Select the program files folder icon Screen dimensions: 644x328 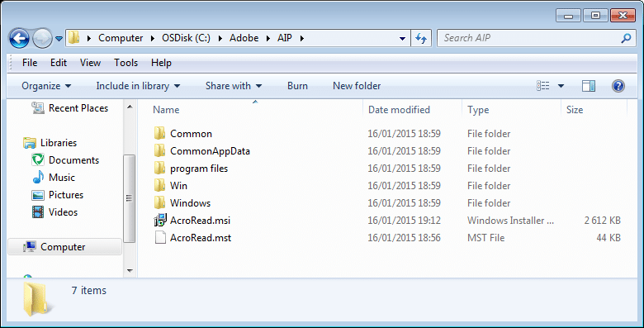(160, 168)
